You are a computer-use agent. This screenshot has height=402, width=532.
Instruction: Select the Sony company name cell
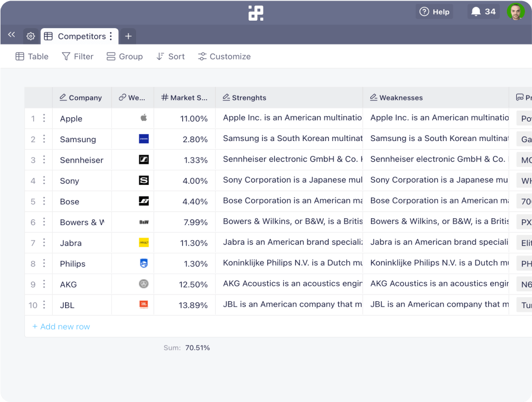[x=82, y=181]
